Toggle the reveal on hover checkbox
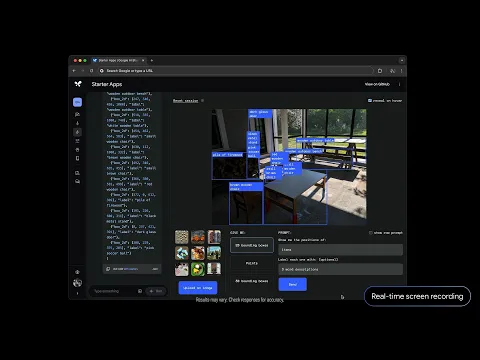 point(370,100)
